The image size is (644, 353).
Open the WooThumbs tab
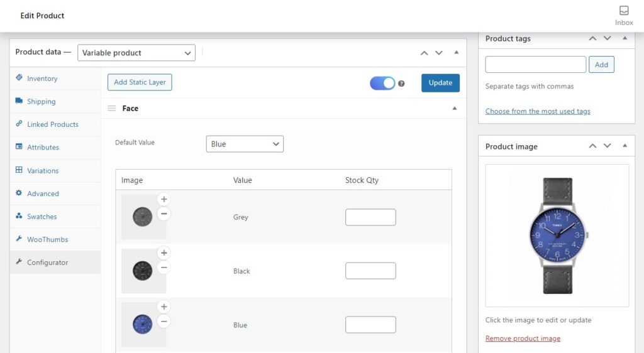pyautogui.click(x=55, y=239)
